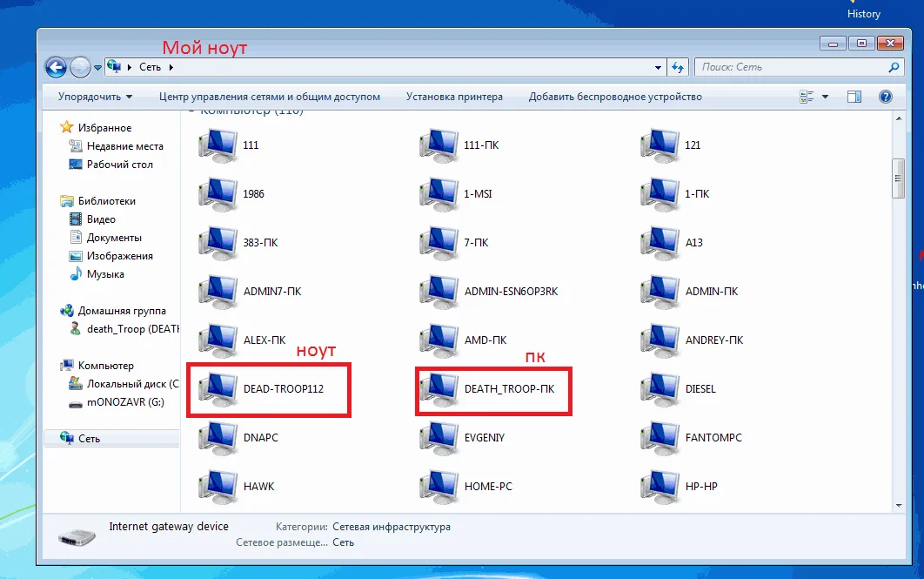Open the view options dropdown arrow
Image resolution: width=924 pixels, height=579 pixels.
(825, 97)
